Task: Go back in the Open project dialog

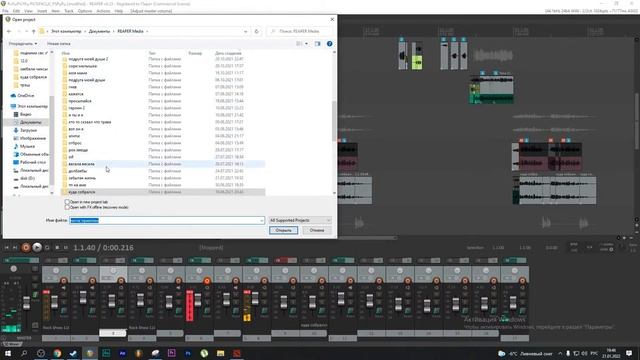Action: [x=9, y=31]
